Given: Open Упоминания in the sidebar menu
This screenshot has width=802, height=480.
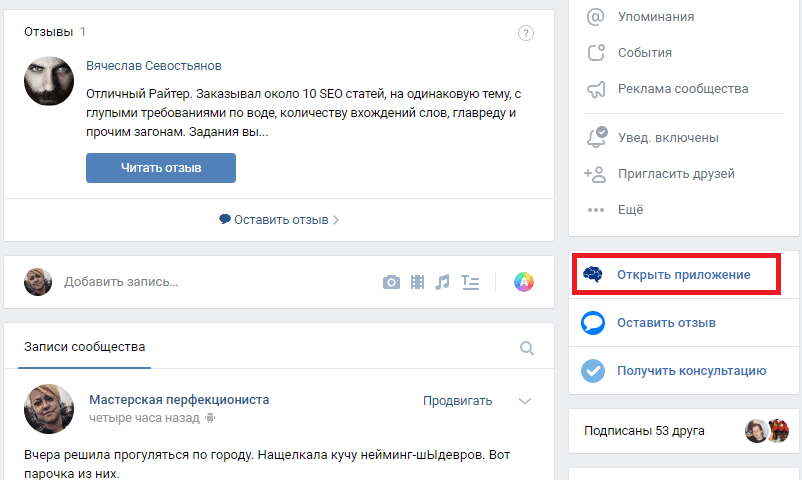Looking at the screenshot, I should 669,17.
